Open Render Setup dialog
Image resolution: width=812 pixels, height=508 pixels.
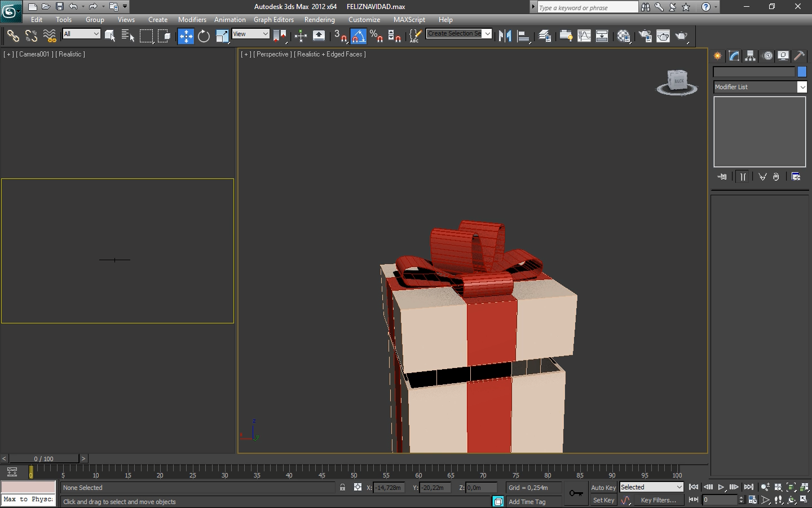point(645,36)
